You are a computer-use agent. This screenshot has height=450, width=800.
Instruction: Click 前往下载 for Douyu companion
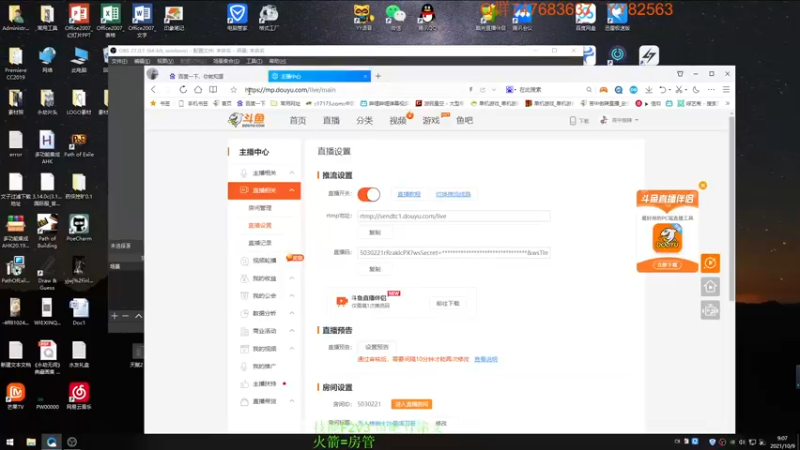pos(448,304)
